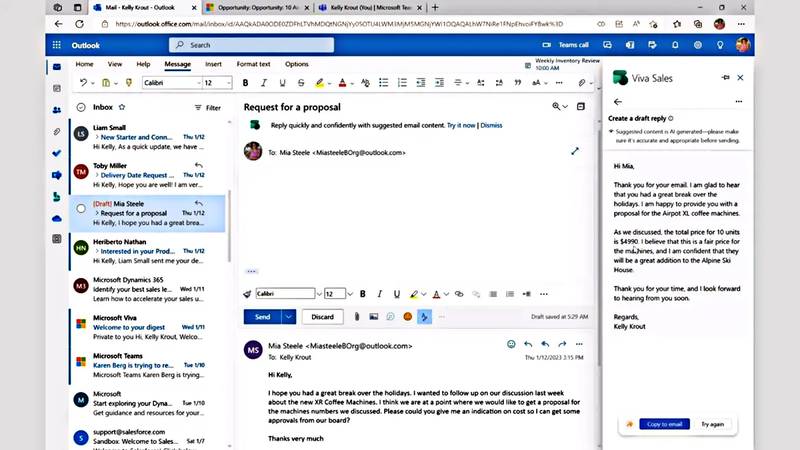Open compose font name dropdown

click(x=319, y=294)
